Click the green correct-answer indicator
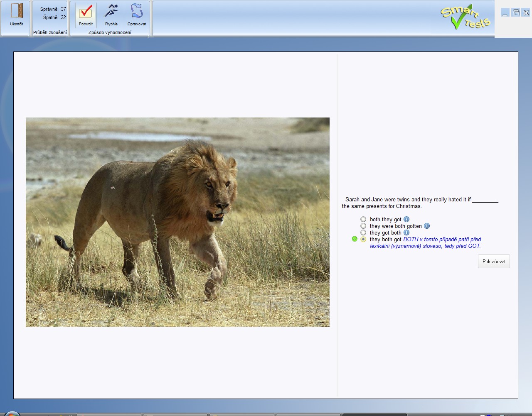The height and width of the screenshot is (416, 532). click(x=355, y=239)
